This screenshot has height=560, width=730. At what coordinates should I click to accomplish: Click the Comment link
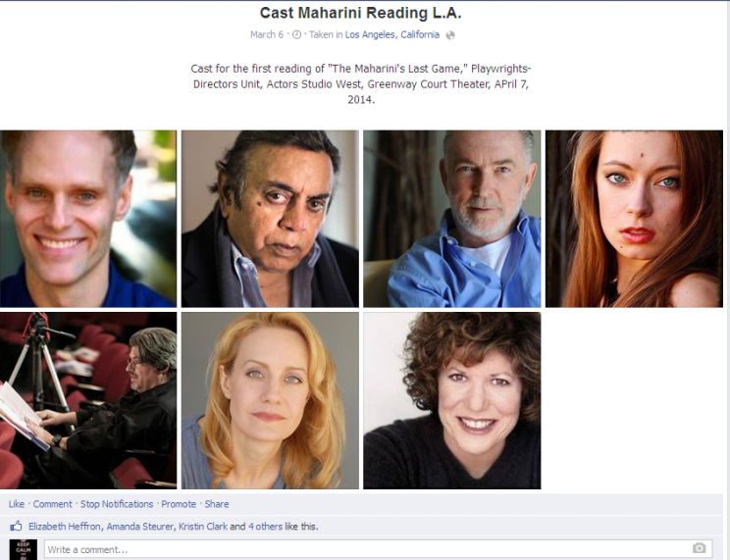pos(52,504)
